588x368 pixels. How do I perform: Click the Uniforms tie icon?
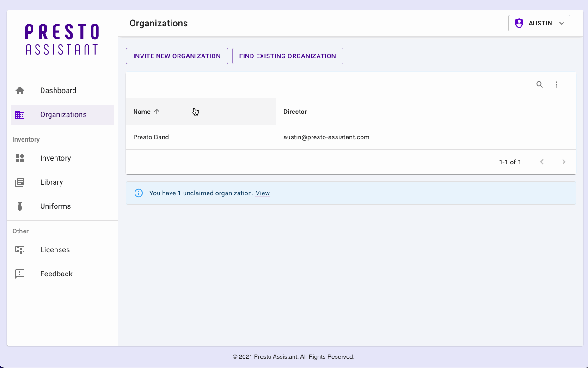tap(20, 206)
